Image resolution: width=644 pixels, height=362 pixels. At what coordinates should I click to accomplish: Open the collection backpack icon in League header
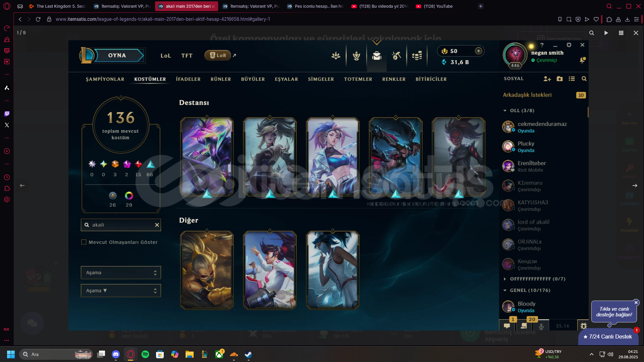377,56
